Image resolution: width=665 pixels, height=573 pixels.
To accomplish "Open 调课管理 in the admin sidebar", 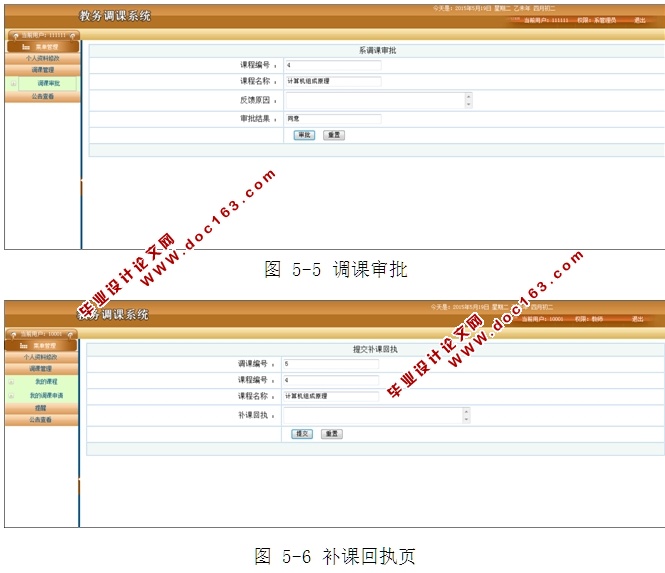I will [42, 70].
